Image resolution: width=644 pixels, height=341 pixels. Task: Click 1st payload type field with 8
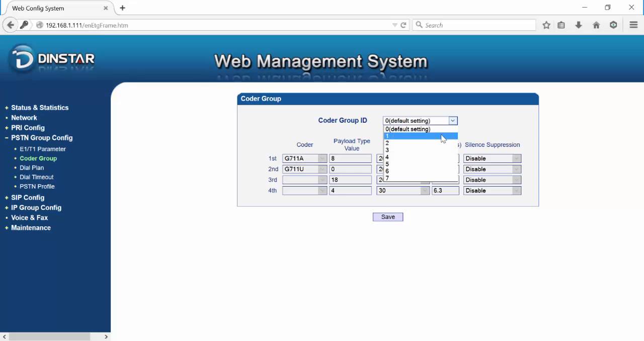point(350,158)
